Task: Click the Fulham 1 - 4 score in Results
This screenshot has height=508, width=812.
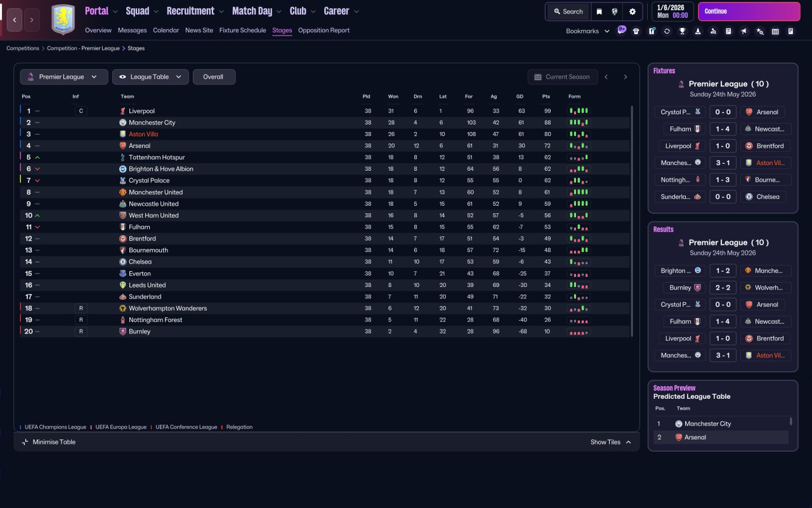Action: [723, 322]
